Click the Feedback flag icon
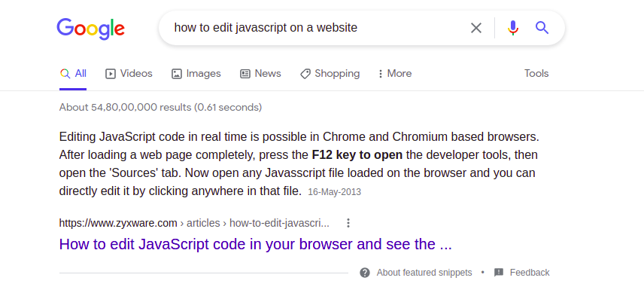Viewport: 644px width, 296px height. pyautogui.click(x=499, y=273)
